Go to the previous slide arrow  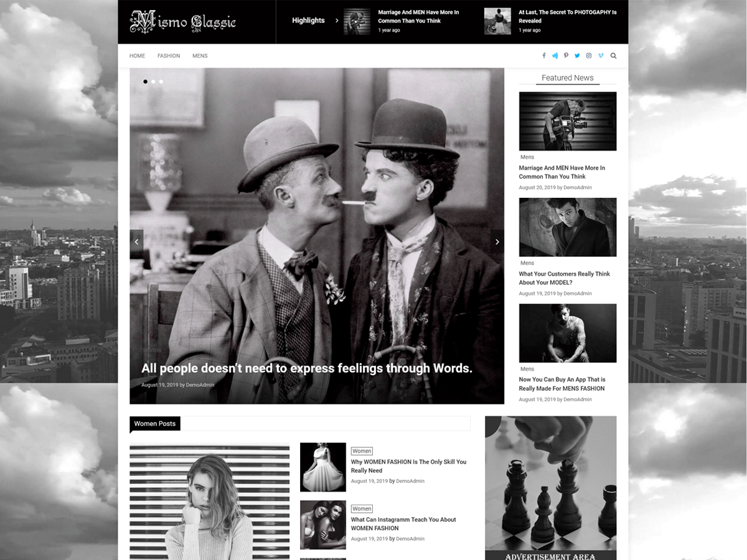[x=137, y=241]
